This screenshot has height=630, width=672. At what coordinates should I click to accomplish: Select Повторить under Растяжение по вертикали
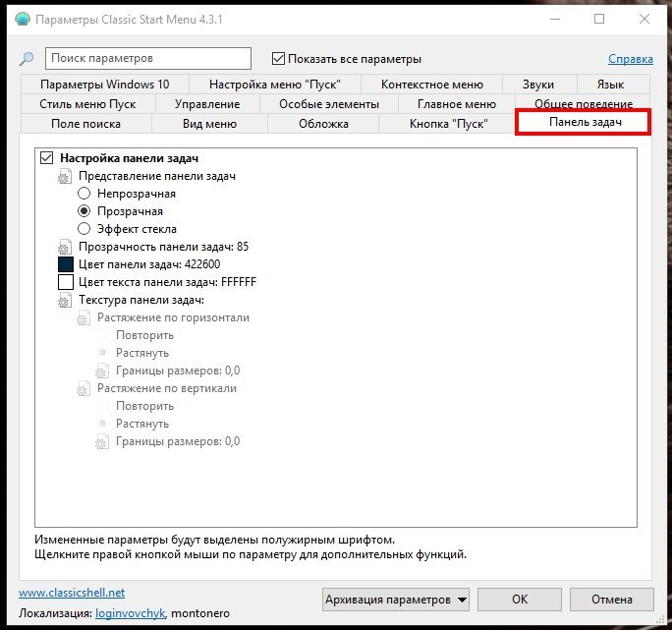pos(102,406)
